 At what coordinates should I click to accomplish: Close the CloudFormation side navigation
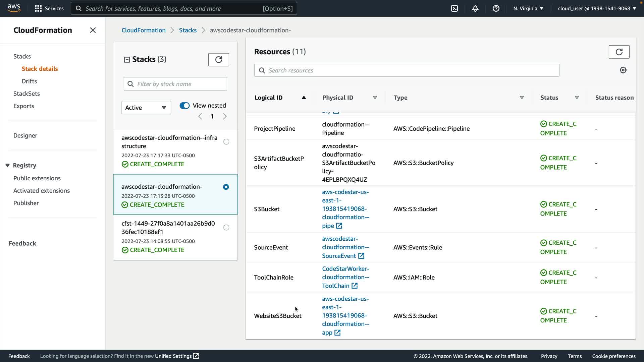coord(93,30)
